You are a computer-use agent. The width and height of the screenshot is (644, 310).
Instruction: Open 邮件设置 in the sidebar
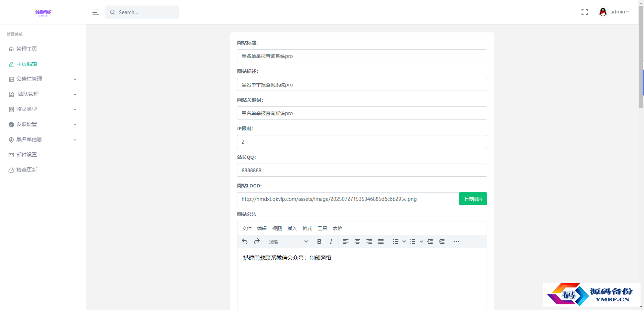coord(26,155)
